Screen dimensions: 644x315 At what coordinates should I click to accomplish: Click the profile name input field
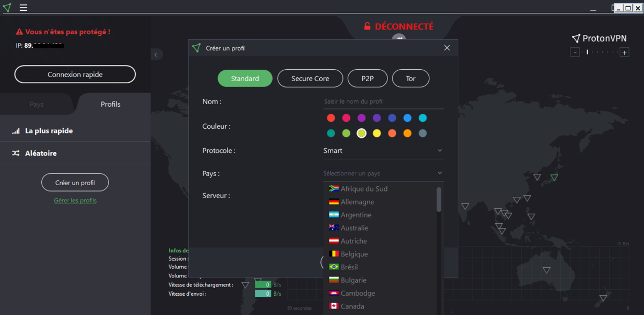click(x=383, y=101)
